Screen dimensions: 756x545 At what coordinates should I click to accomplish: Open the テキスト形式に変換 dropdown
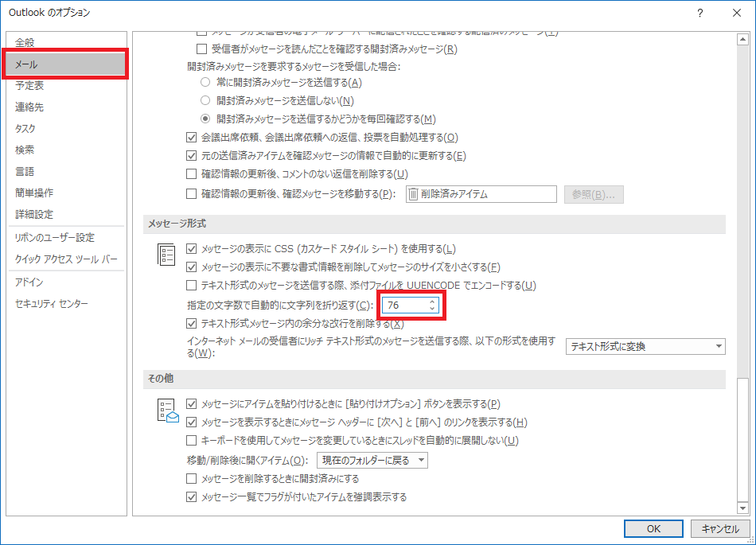click(x=645, y=346)
